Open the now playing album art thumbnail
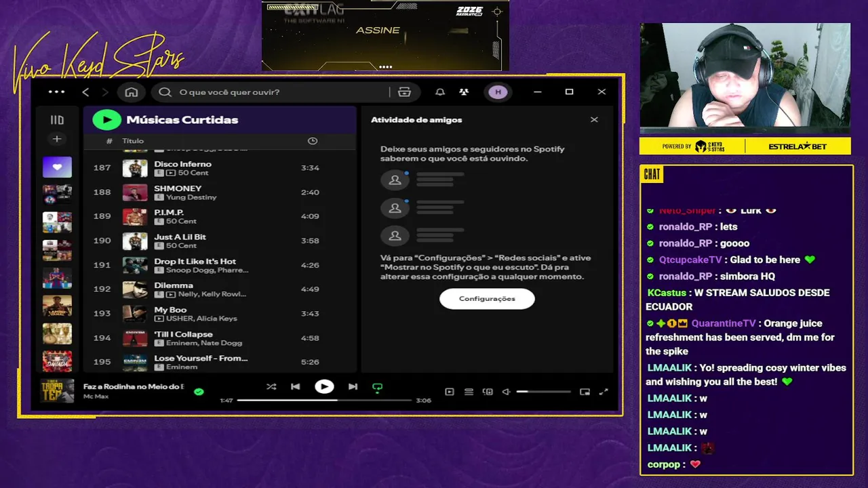 (57, 391)
